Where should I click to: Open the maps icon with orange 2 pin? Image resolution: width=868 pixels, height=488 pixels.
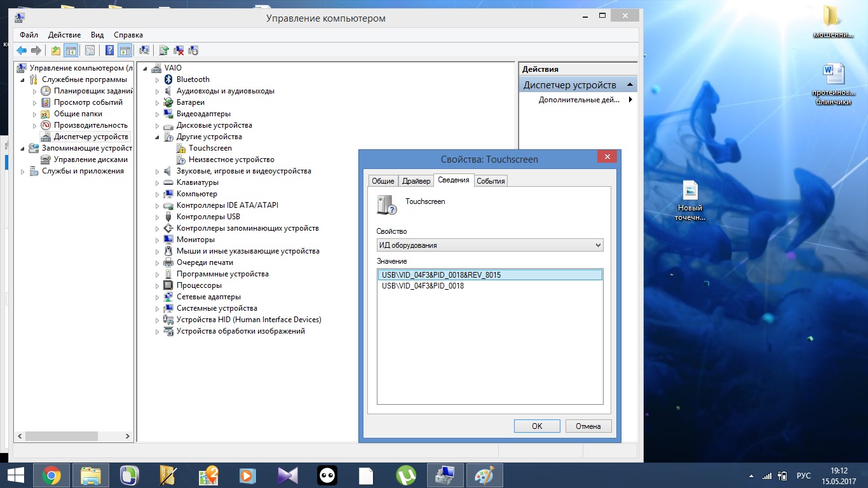pyautogui.click(x=209, y=475)
